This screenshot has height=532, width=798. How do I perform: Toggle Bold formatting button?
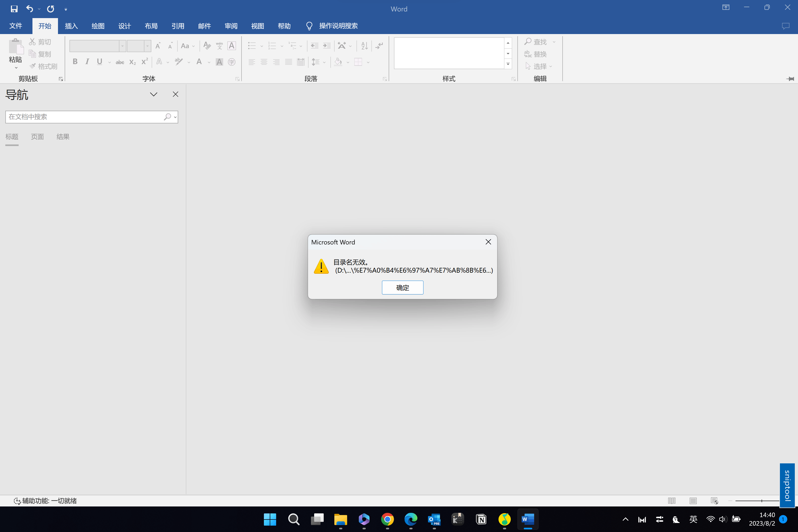click(x=75, y=62)
